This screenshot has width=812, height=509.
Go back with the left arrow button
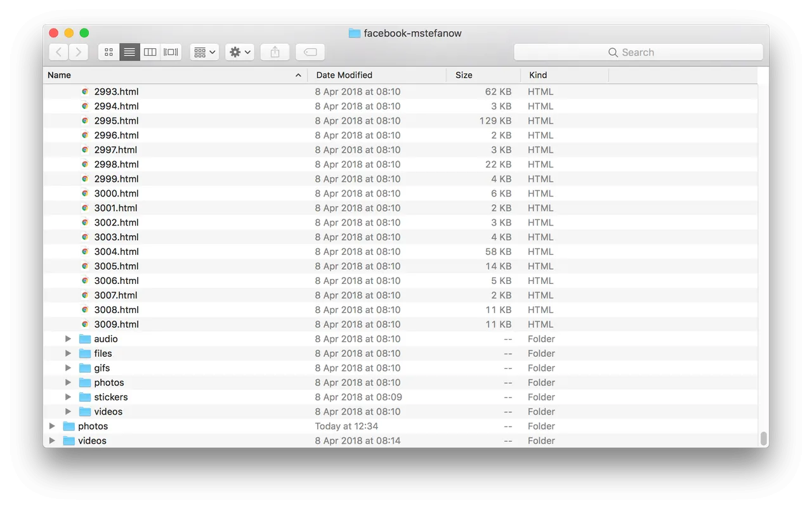pos(58,52)
